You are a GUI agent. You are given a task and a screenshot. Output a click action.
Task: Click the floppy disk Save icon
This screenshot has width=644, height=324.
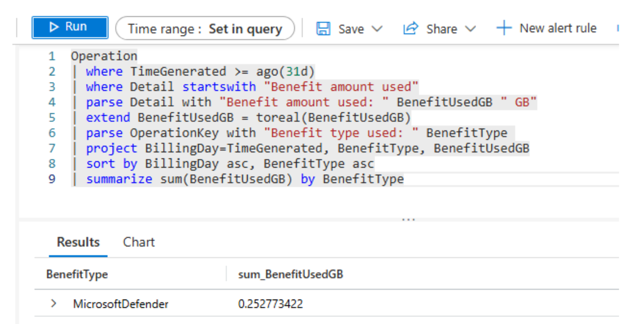pos(323,29)
